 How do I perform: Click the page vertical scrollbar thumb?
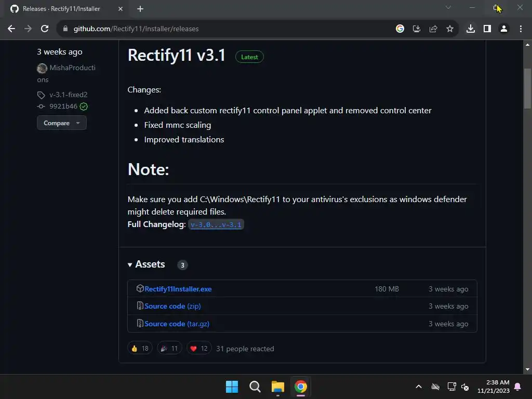527,89
